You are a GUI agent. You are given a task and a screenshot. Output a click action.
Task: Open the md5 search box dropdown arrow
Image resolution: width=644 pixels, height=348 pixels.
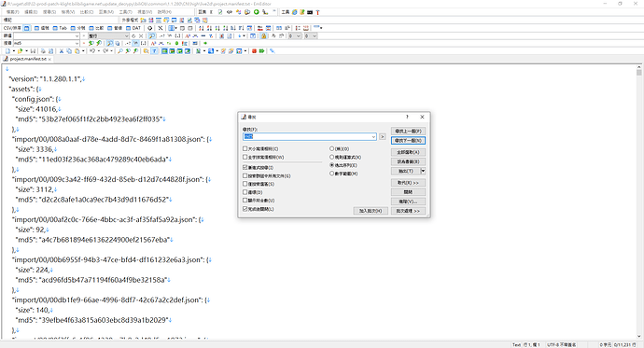tap(77, 43)
